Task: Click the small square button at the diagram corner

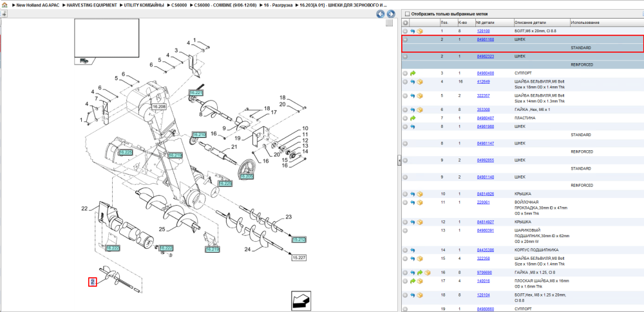Action: pos(389,23)
